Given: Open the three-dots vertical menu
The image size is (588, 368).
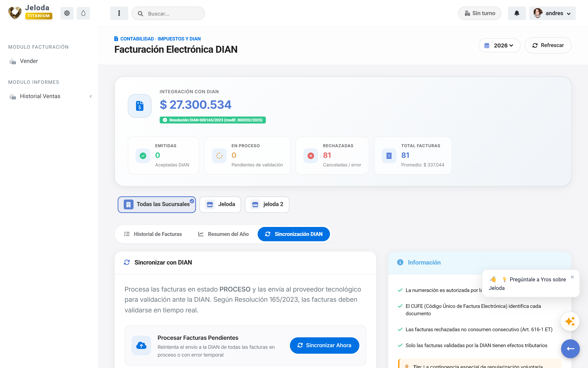Looking at the screenshot, I should (x=119, y=13).
